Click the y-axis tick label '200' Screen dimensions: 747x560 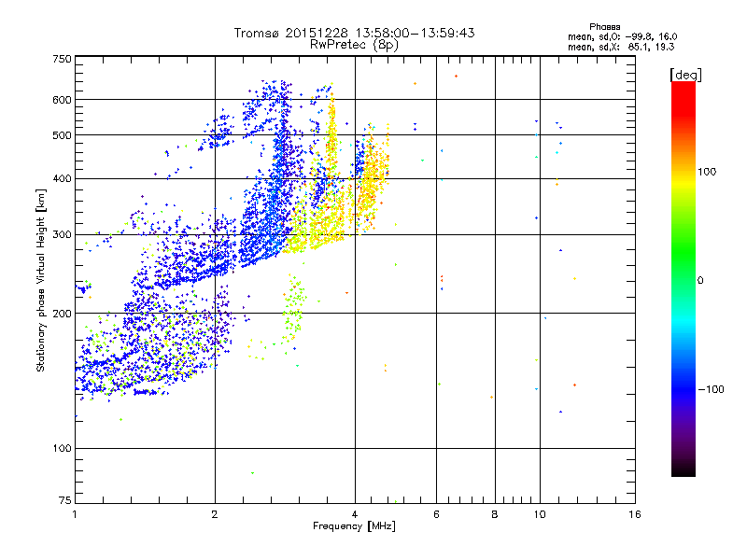[62, 314]
